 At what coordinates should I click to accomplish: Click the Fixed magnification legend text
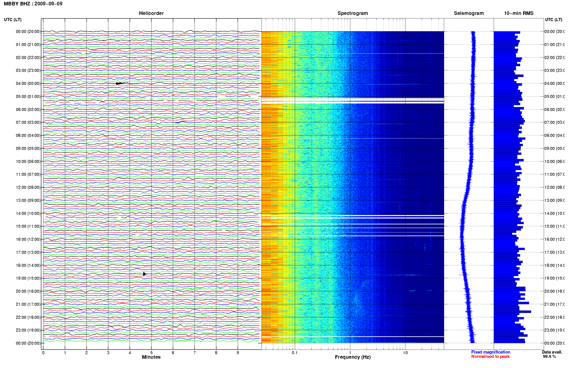491,352
